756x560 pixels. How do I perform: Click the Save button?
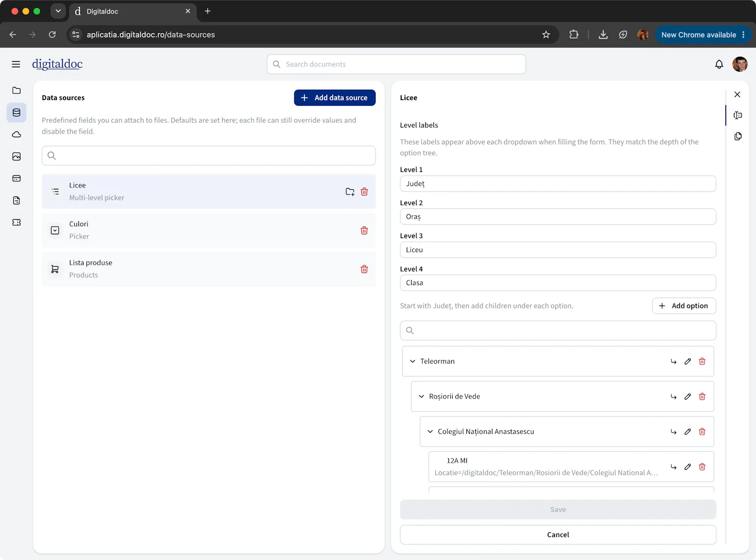coord(558,509)
